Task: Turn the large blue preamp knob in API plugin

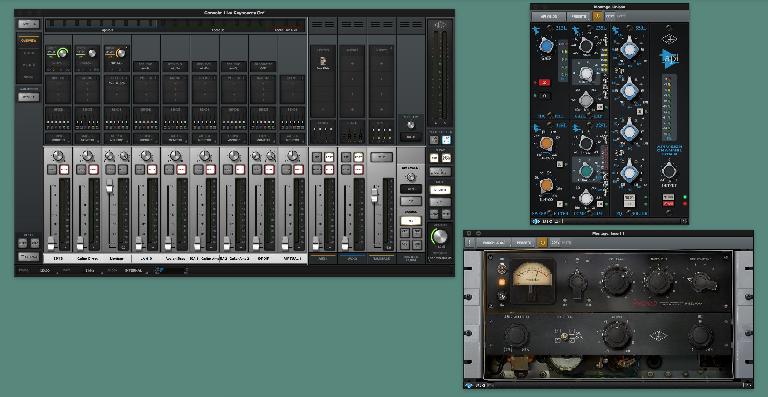Action: coord(546,47)
